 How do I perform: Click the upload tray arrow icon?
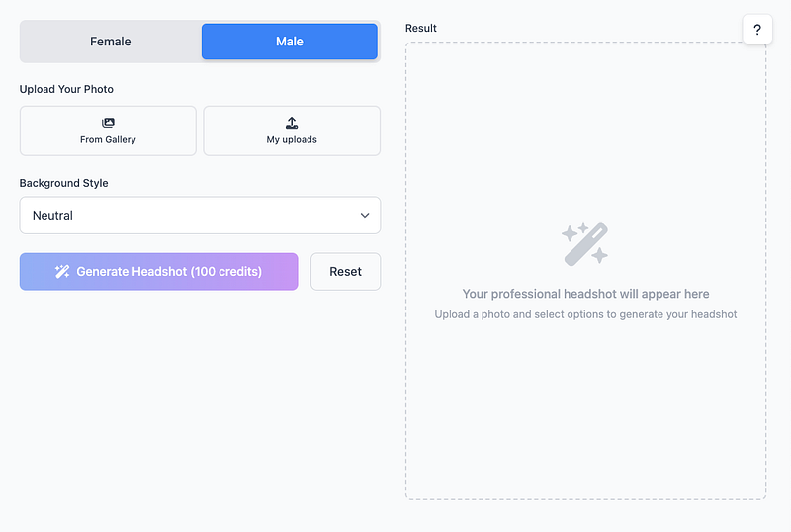point(292,123)
